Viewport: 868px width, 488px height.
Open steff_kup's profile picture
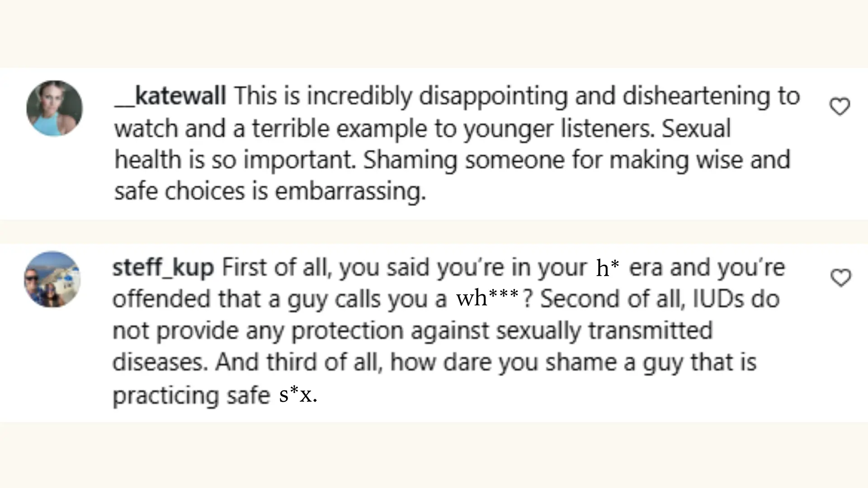52,279
